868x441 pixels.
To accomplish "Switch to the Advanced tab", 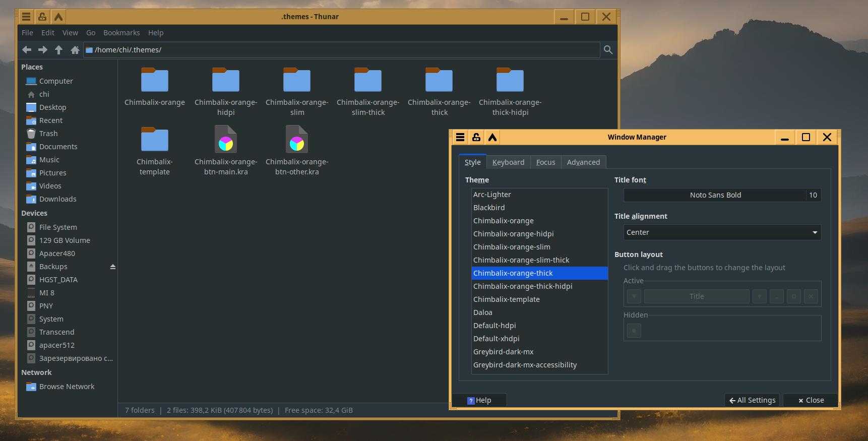I will coord(583,162).
